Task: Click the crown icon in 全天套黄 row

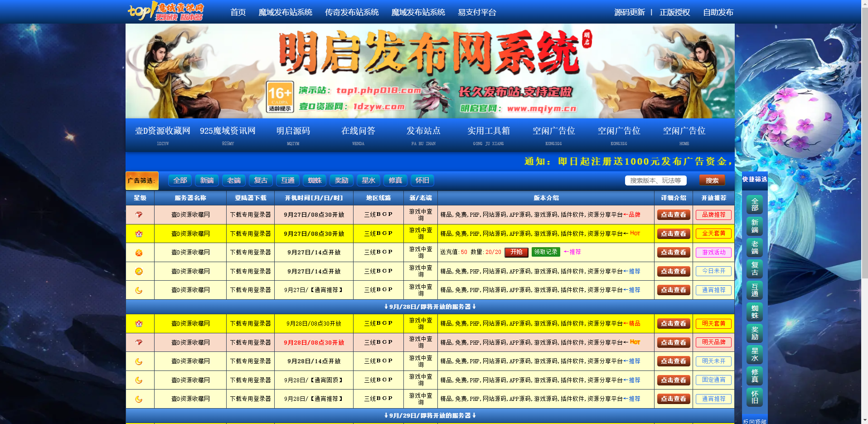Action: coord(139,234)
